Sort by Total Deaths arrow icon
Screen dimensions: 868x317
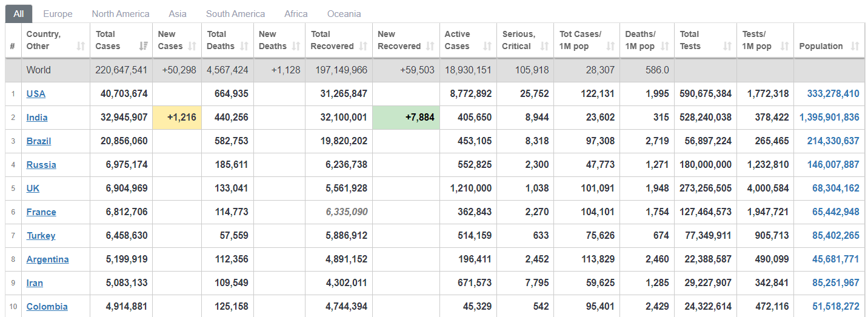[244, 46]
